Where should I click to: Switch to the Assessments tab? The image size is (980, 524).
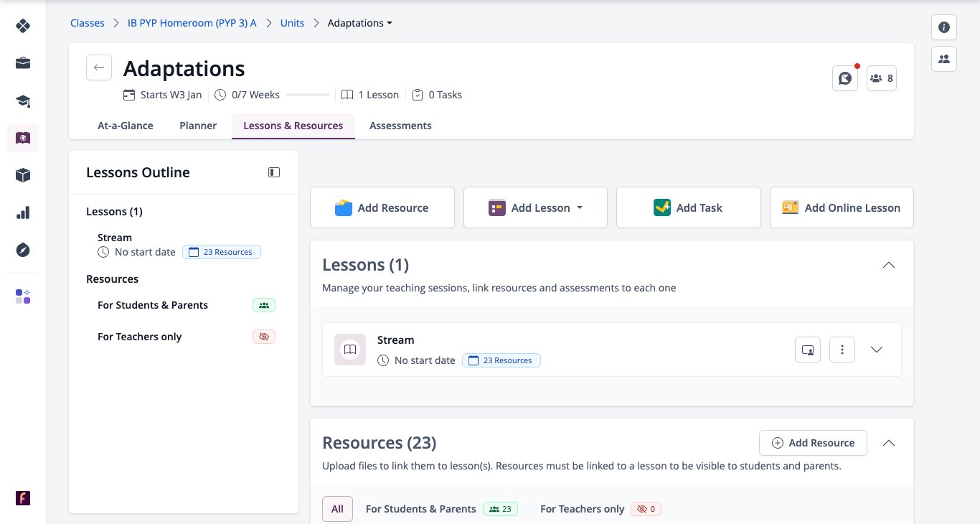[x=400, y=126]
